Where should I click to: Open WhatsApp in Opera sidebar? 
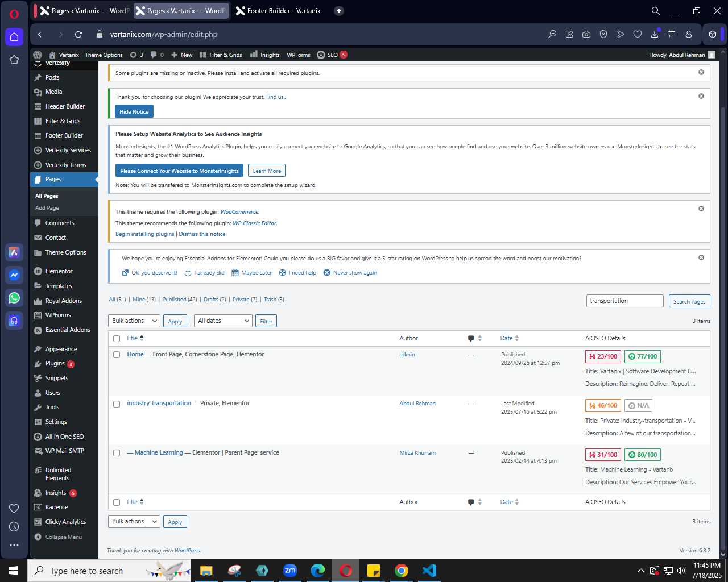click(x=14, y=298)
